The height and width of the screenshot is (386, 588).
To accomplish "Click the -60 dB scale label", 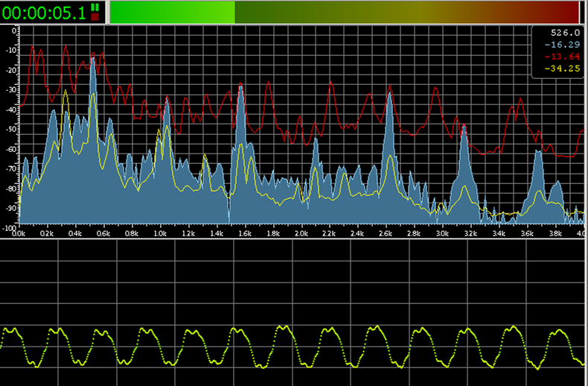I will [12, 149].
